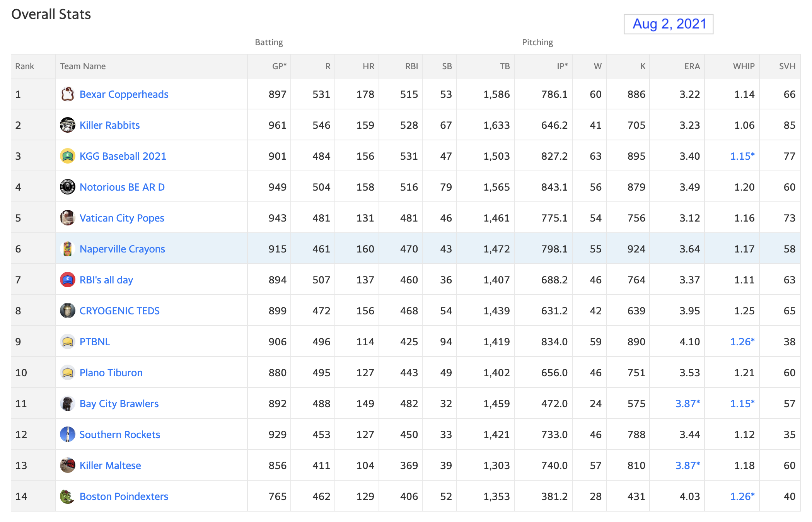Open the PTBNL team link
Screen dimensions: 812x522
[95, 342]
